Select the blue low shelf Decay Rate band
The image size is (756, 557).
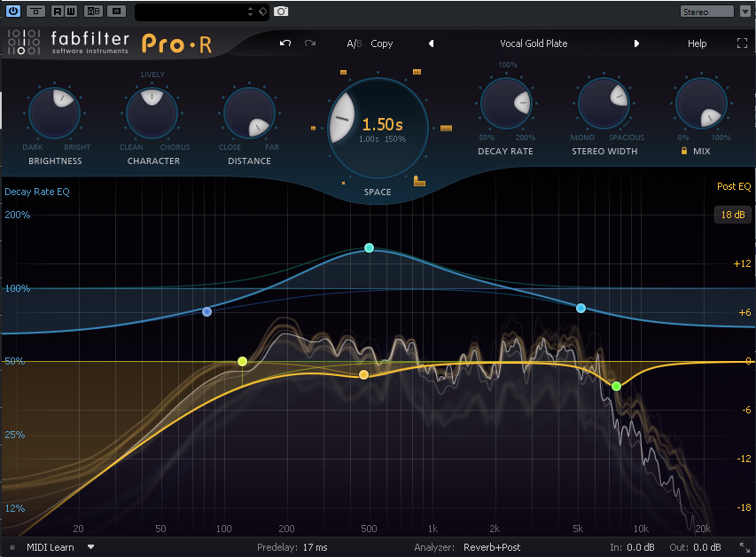click(207, 312)
